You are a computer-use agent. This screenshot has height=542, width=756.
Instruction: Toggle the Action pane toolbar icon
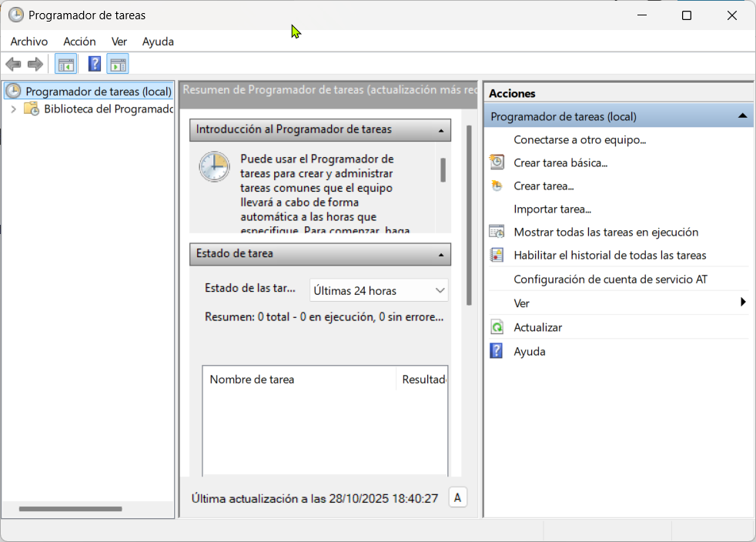pos(118,64)
